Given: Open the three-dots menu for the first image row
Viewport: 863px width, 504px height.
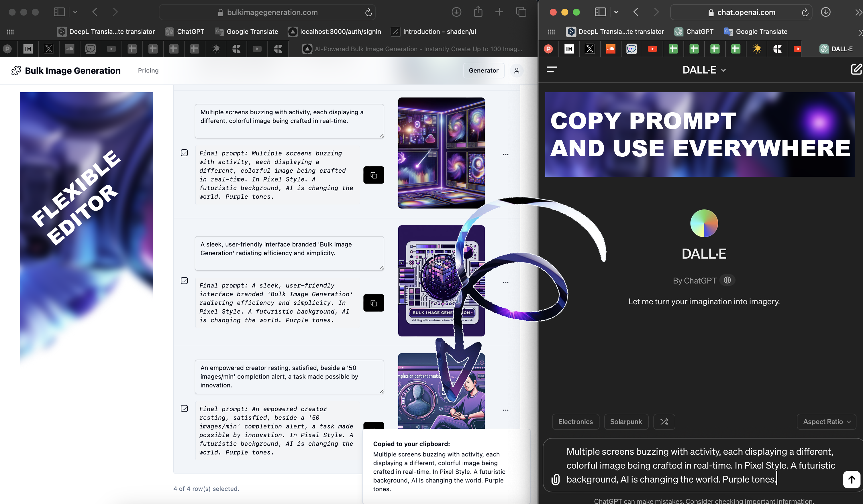Looking at the screenshot, I should tap(505, 154).
